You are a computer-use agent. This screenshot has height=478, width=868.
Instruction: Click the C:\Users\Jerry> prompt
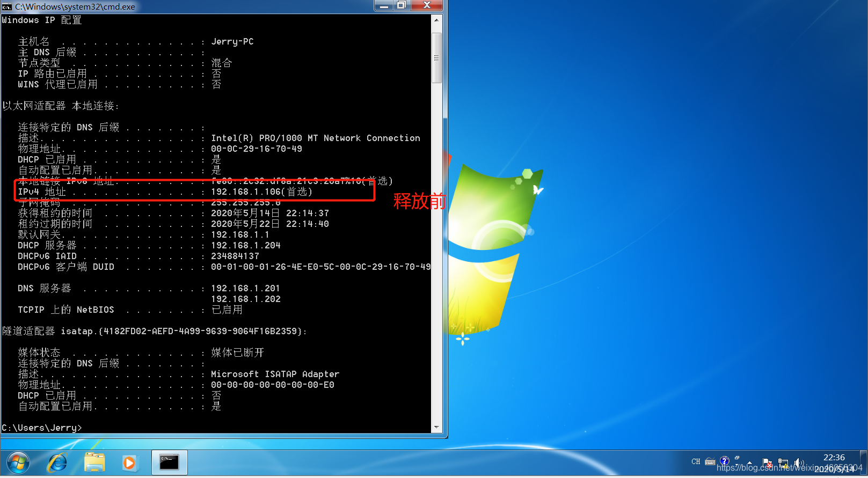pos(42,428)
